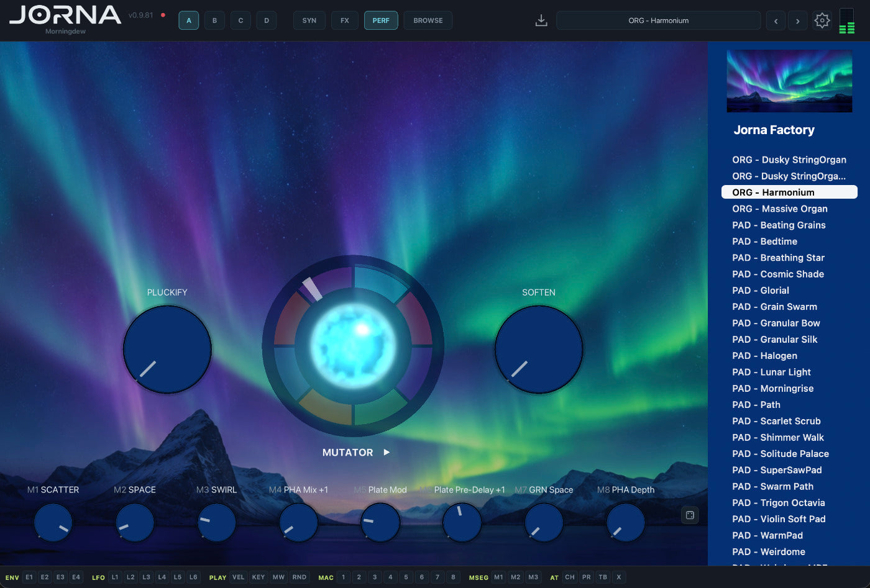Click the Plate Mod macro knob
Screen dimensions: 870x588
click(x=380, y=522)
